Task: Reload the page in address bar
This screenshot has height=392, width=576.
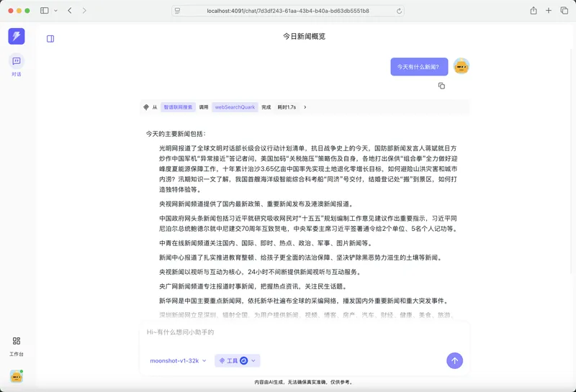Action: tap(399, 11)
